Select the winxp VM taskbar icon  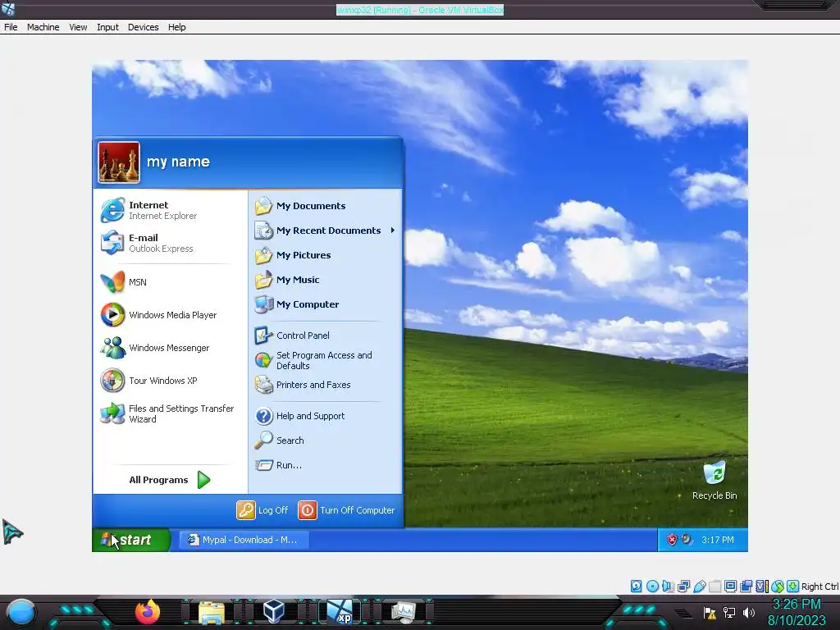(340, 612)
